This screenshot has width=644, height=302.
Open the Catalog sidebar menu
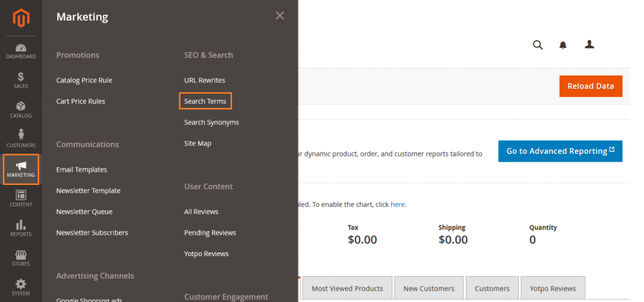pos(21,109)
